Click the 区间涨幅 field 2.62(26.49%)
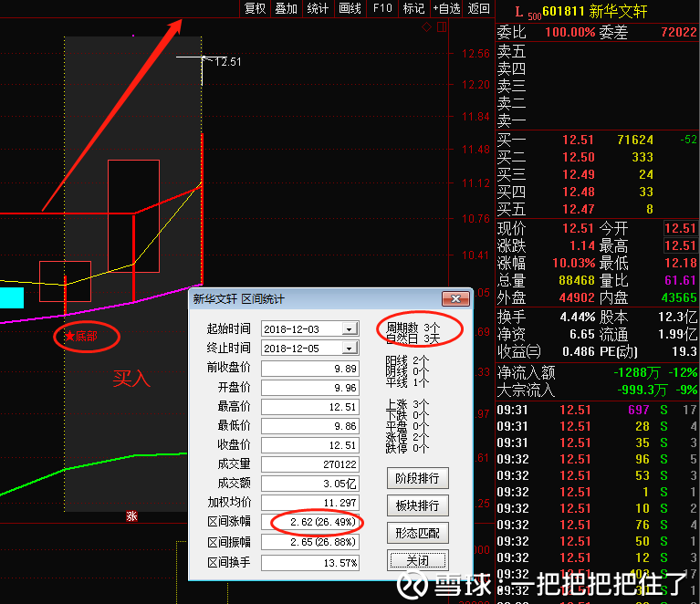 click(x=310, y=522)
